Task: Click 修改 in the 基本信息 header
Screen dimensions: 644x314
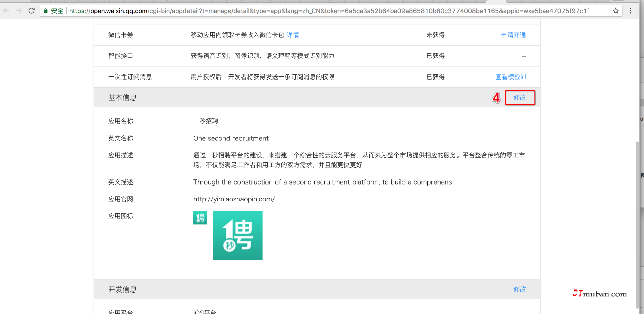Action: (520, 97)
